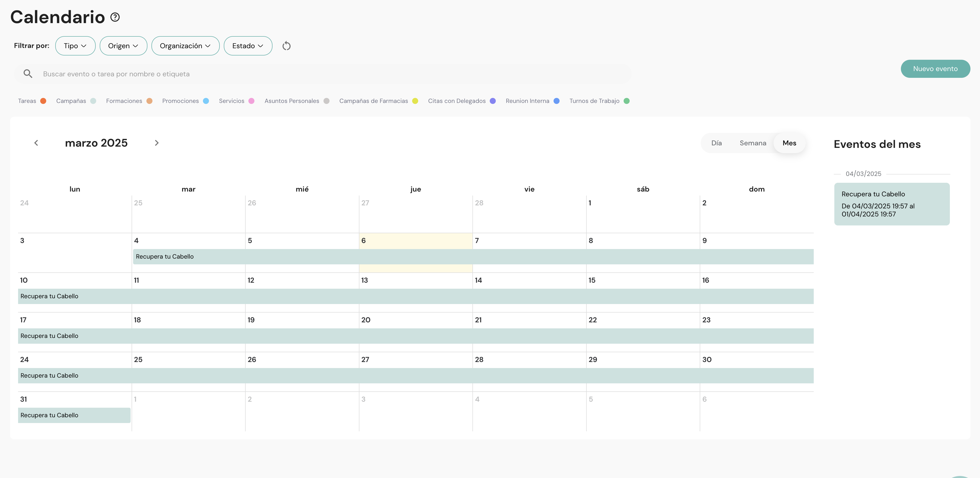Select day 3 in the lun column

pos(22,241)
